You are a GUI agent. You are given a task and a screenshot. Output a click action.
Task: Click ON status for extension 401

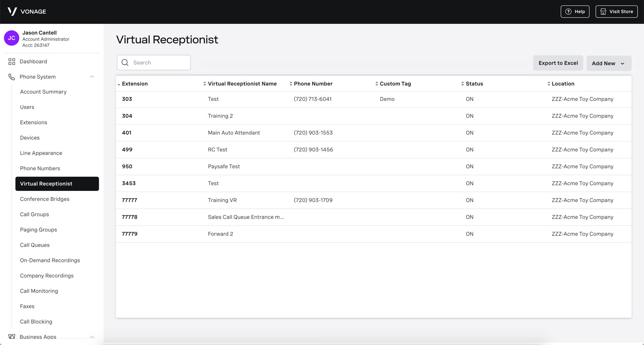click(x=470, y=133)
